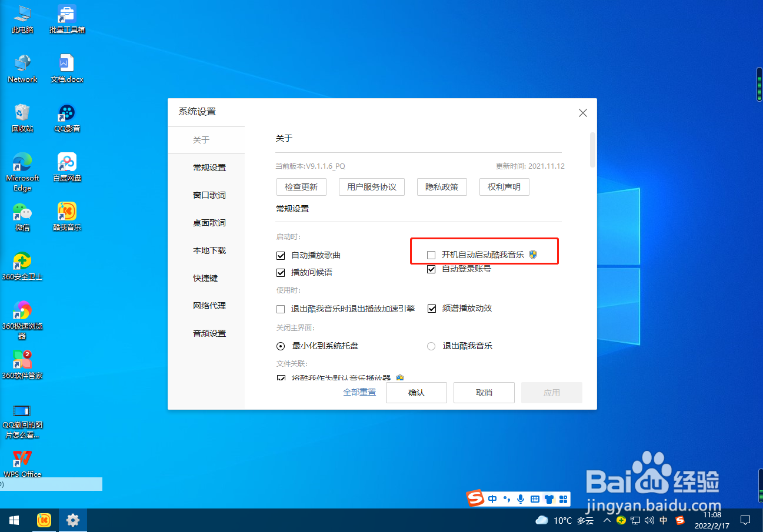Click the 360 tray icon in taskbar
Screen dimensions: 763x532
pyautogui.click(x=621, y=520)
